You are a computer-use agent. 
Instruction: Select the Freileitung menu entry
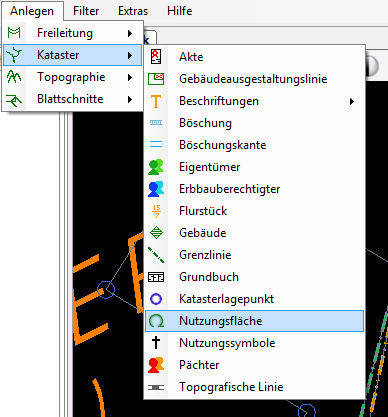click(x=72, y=33)
